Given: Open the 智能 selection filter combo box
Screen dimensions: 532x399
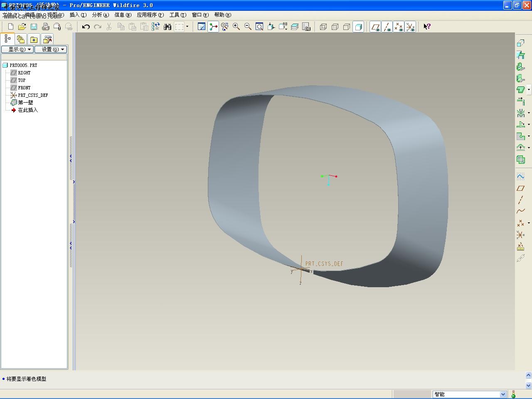Looking at the screenshot, I should pyautogui.click(x=470, y=394).
